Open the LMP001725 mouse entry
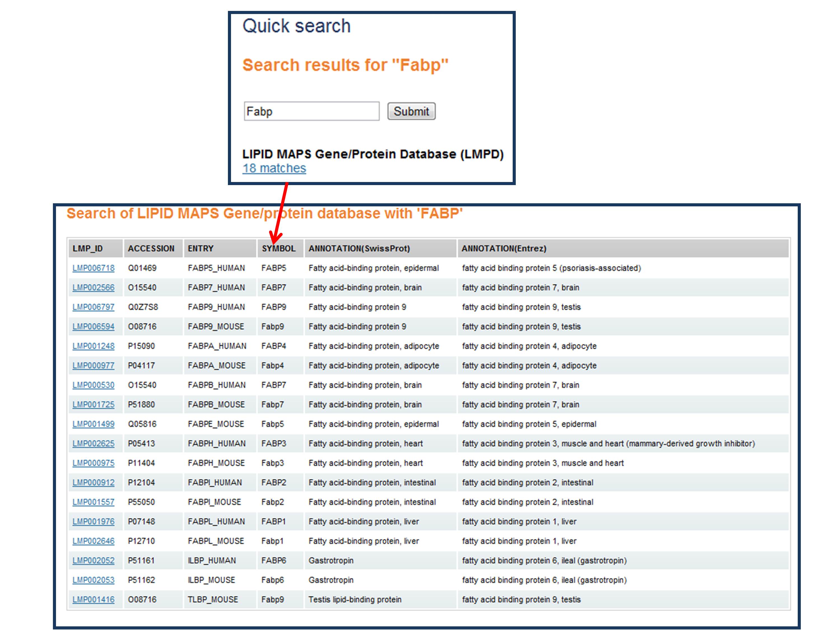The width and height of the screenshot is (840, 630). 94,404
